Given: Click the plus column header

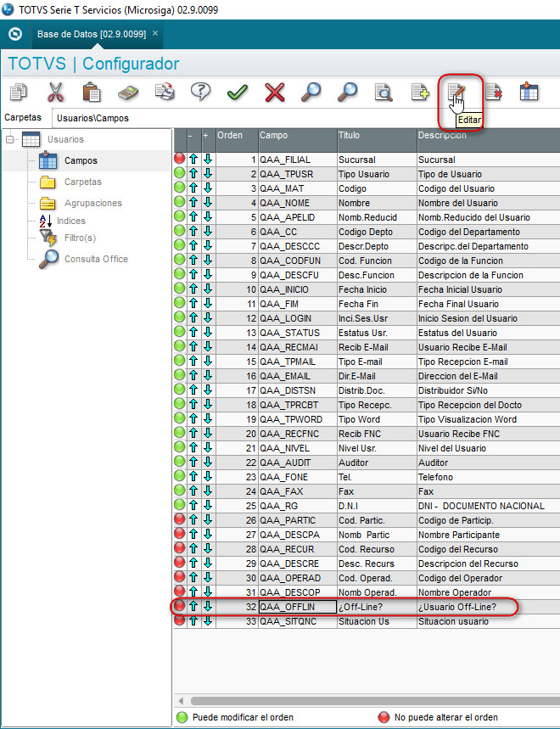Looking at the screenshot, I should [x=209, y=140].
